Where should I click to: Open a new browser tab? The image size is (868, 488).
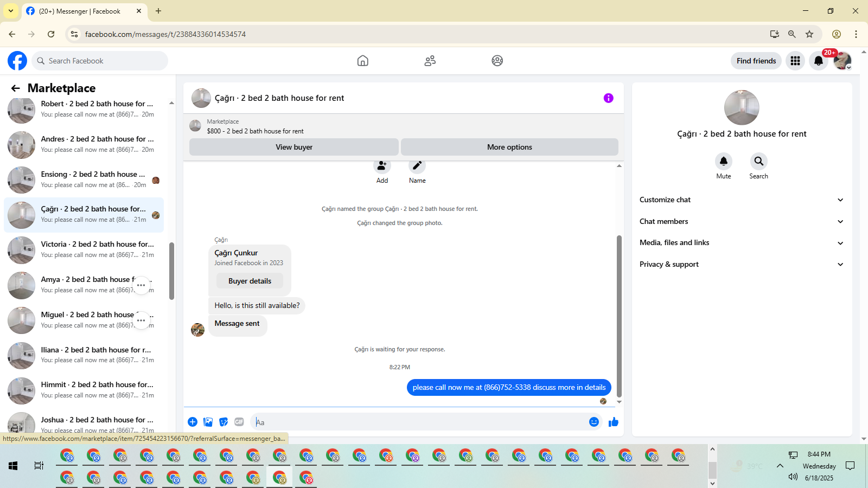(158, 11)
